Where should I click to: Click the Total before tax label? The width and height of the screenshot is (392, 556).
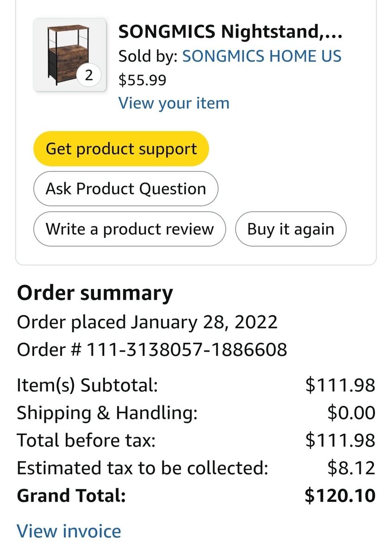(86, 440)
